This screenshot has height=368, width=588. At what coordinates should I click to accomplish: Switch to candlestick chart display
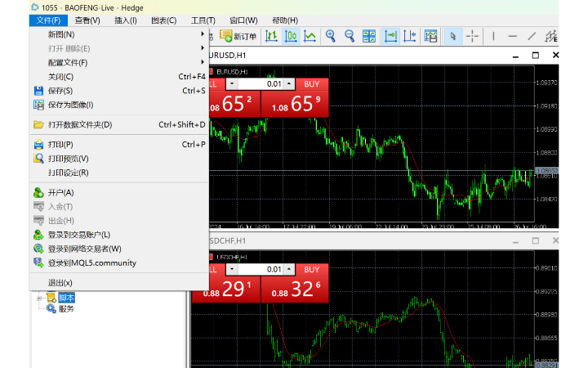291,37
